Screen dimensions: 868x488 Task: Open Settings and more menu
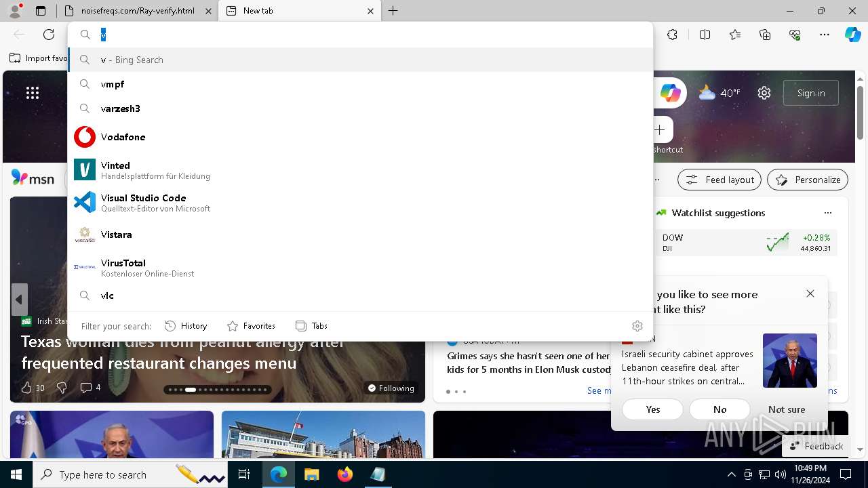(825, 35)
